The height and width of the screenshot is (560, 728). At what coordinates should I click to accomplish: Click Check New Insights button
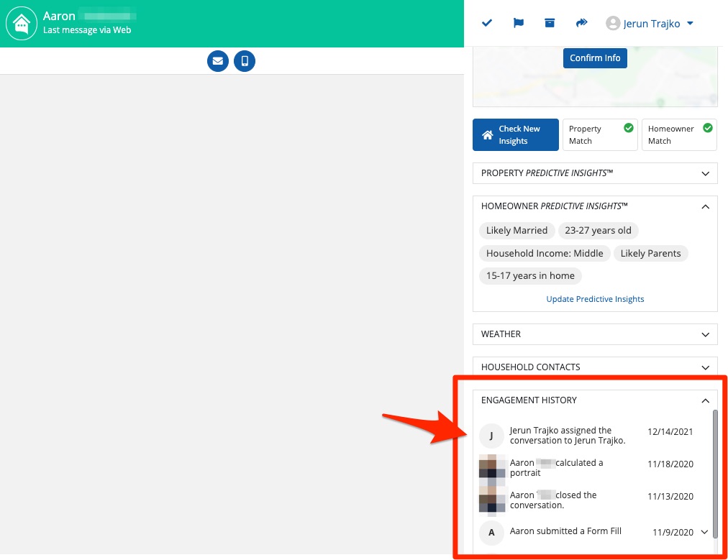[515, 135]
